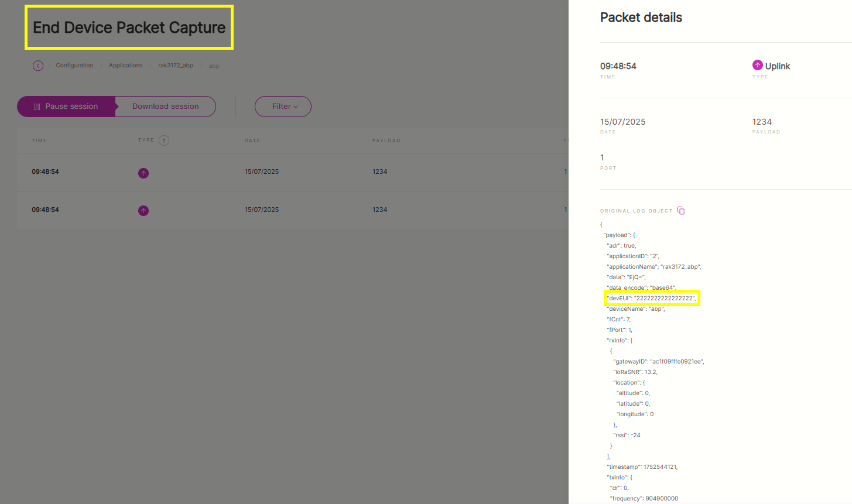Navigate to the rak3172_abp breadcrumb
This screenshot has height=504, width=852.
point(176,66)
